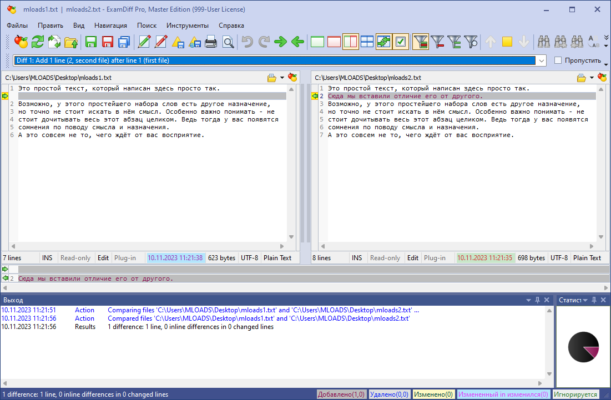Viewport: 611px width, 400px height.
Task: Click the statistics pie chart
Action: (583, 347)
